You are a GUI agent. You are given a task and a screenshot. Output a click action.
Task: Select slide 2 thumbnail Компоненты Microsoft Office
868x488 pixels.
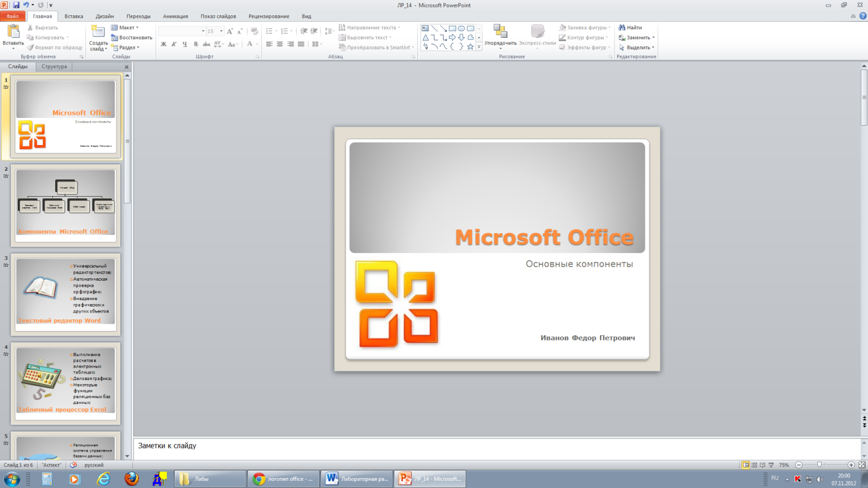65,205
